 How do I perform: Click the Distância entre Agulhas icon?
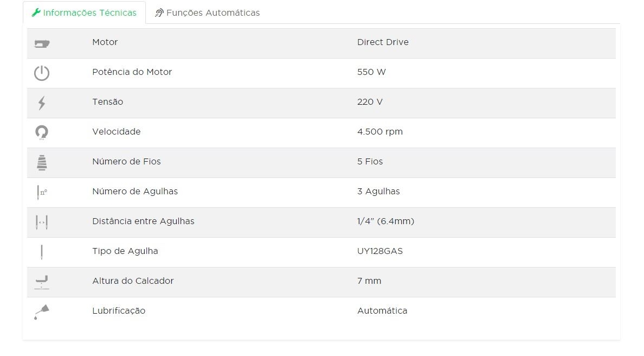click(42, 222)
